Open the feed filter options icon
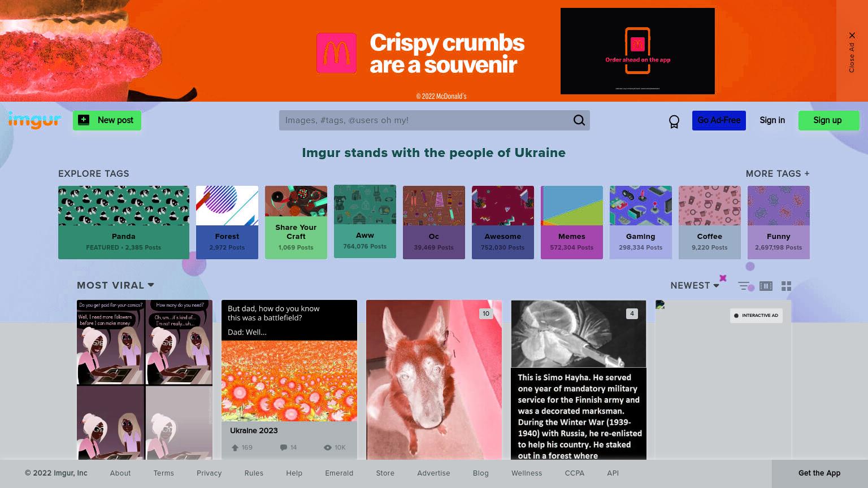Image resolution: width=868 pixels, height=488 pixels. coord(744,286)
